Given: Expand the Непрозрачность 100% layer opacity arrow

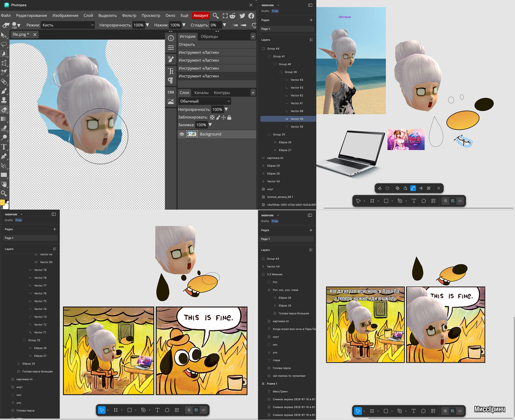Looking at the screenshot, I should (226, 109).
